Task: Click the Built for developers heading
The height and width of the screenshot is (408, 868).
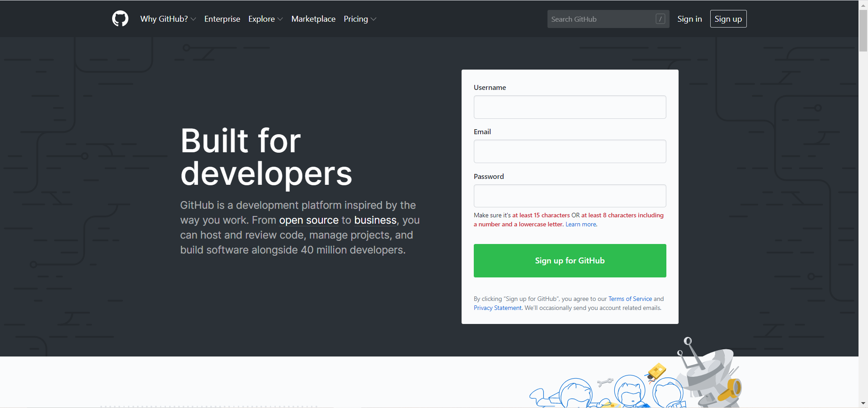Action: [266, 157]
